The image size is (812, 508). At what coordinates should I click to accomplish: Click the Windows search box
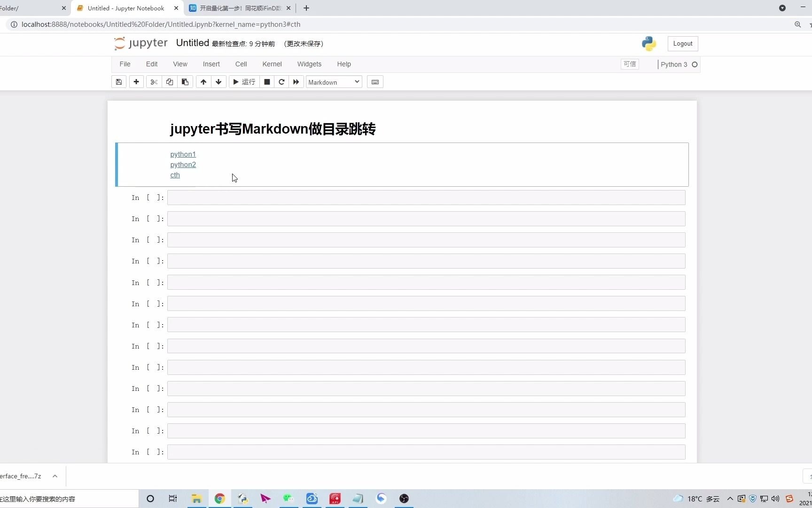[69, 499]
